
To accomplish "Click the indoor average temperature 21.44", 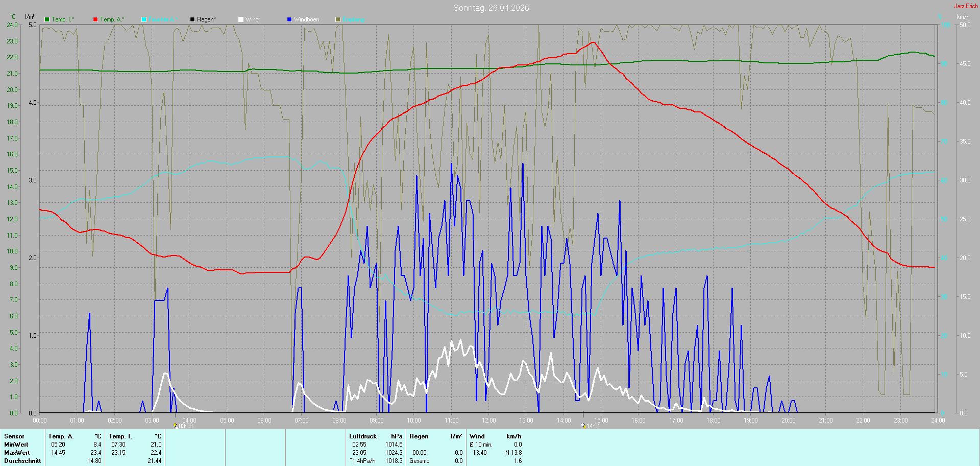I will (155, 461).
